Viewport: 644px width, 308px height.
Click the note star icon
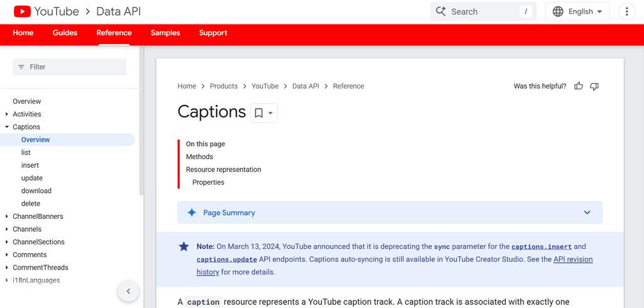[184, 246]
